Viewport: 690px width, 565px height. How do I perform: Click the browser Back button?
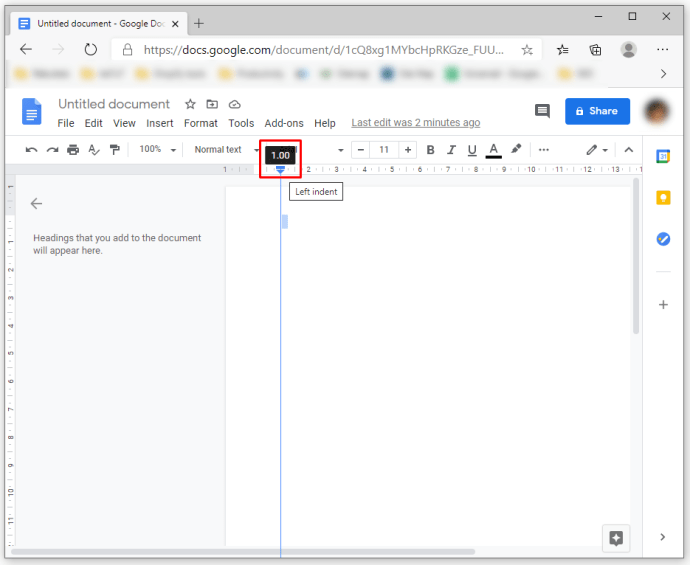[x=26, y=49]
